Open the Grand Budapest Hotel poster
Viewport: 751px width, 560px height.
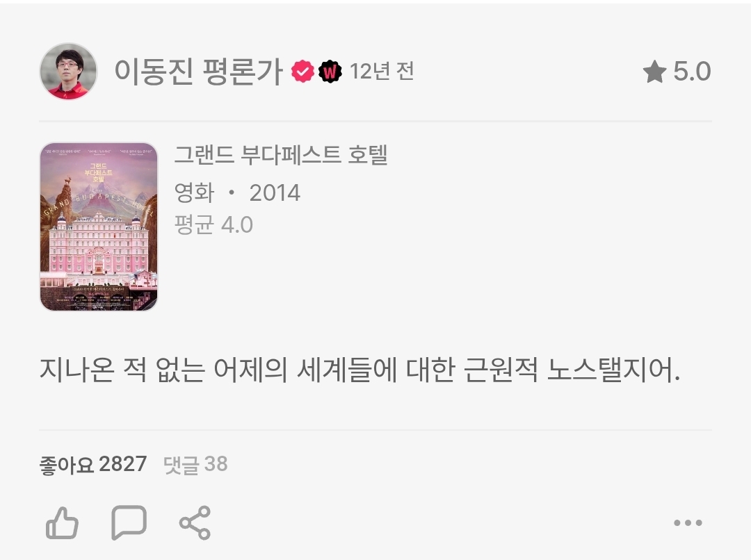99,227
